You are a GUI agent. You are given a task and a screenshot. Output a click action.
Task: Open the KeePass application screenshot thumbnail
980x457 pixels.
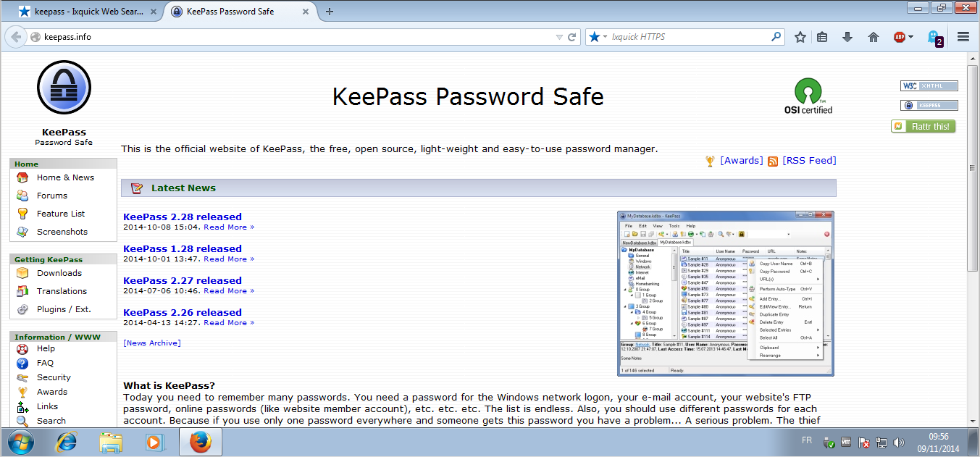726,293
